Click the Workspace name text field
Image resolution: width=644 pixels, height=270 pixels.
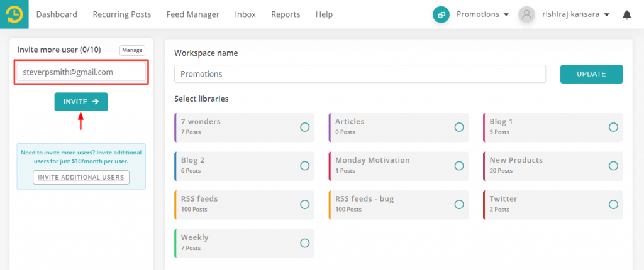(360, 74)
